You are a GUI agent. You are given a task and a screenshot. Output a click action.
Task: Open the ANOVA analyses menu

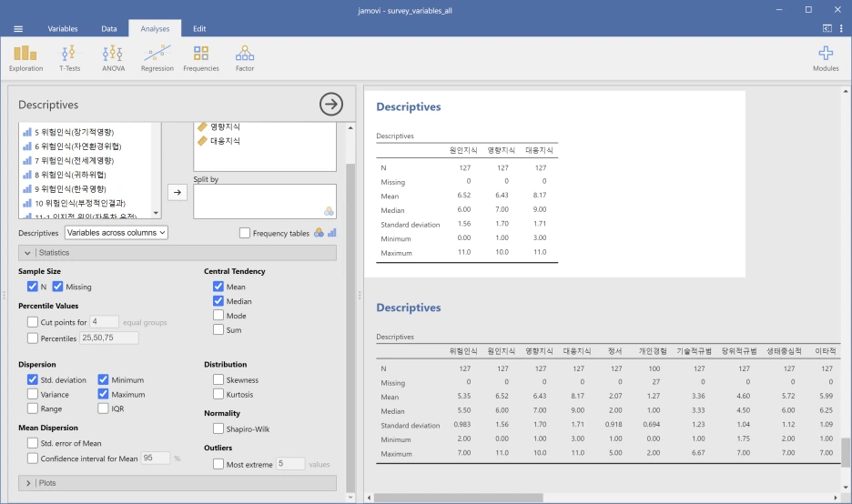coord(113,58)
